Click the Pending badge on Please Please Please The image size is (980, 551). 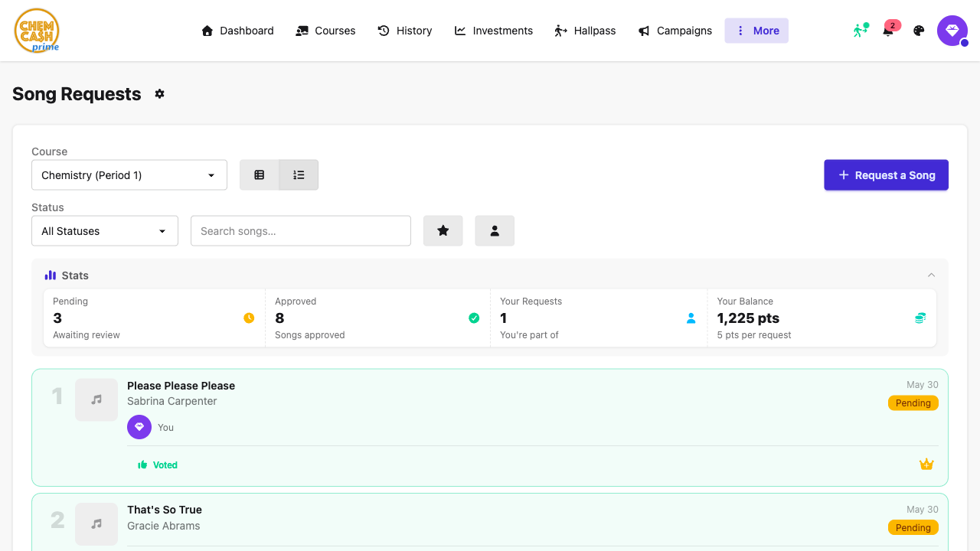[913, 403]
